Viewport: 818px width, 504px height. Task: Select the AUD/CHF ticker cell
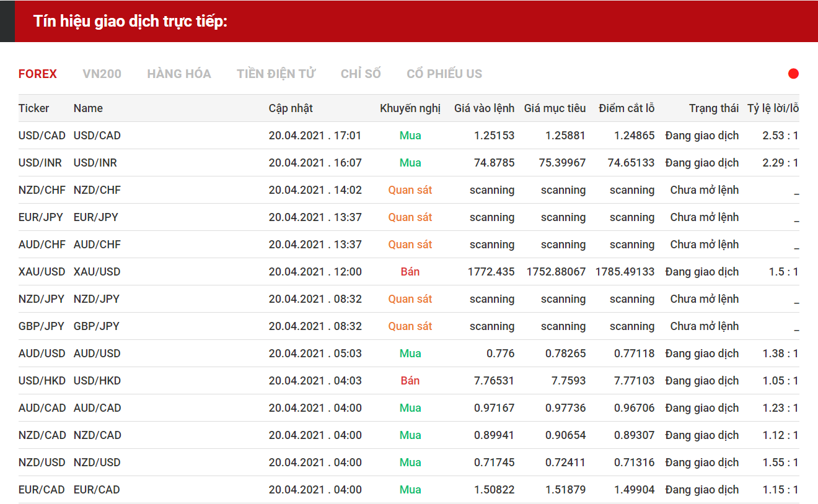coord(42,245)
